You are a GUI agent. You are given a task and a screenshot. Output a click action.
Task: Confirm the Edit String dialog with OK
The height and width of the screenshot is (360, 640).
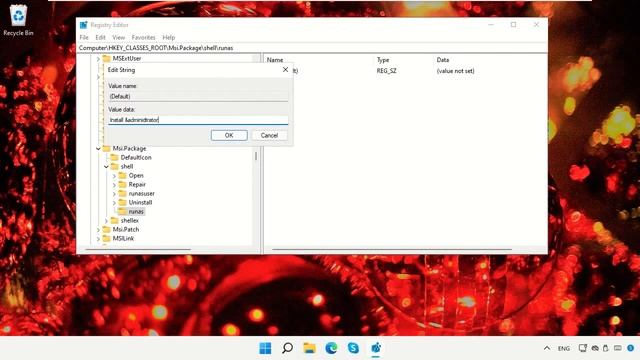click(229, 135)
